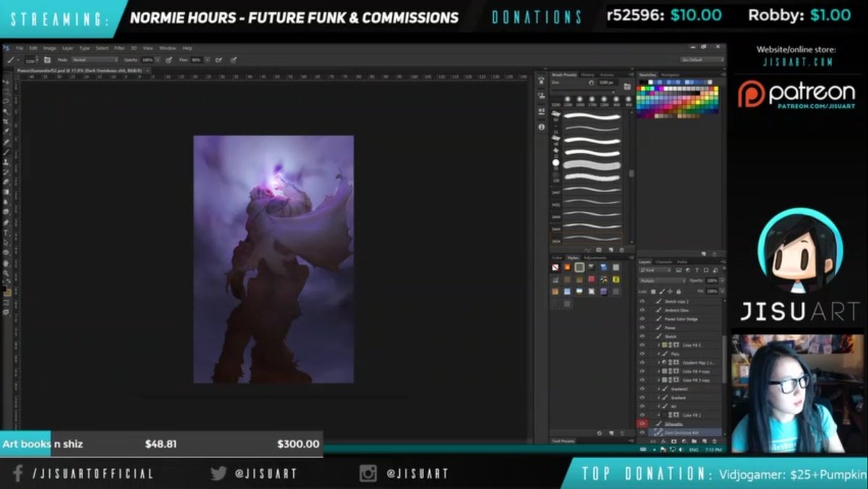Switch to the Navigator tab
The width and height of the screenshot is (868, 489).
coord(670,75)
